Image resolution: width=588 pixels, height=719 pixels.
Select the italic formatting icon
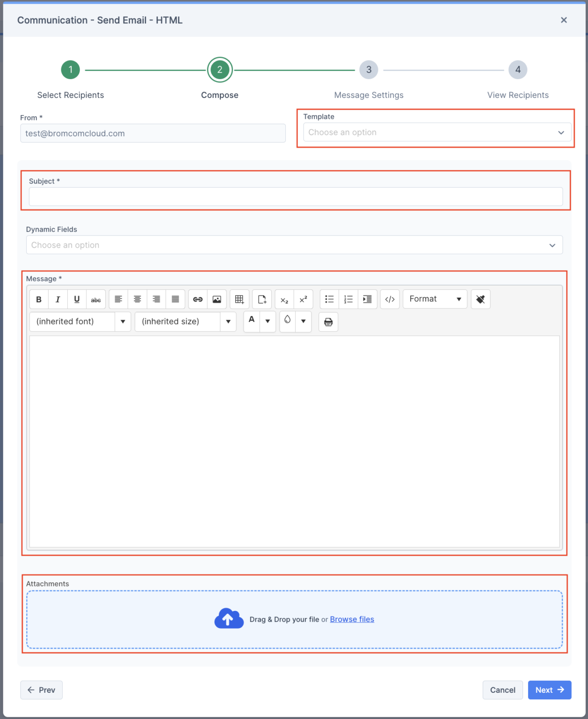[x=58, y=299]
